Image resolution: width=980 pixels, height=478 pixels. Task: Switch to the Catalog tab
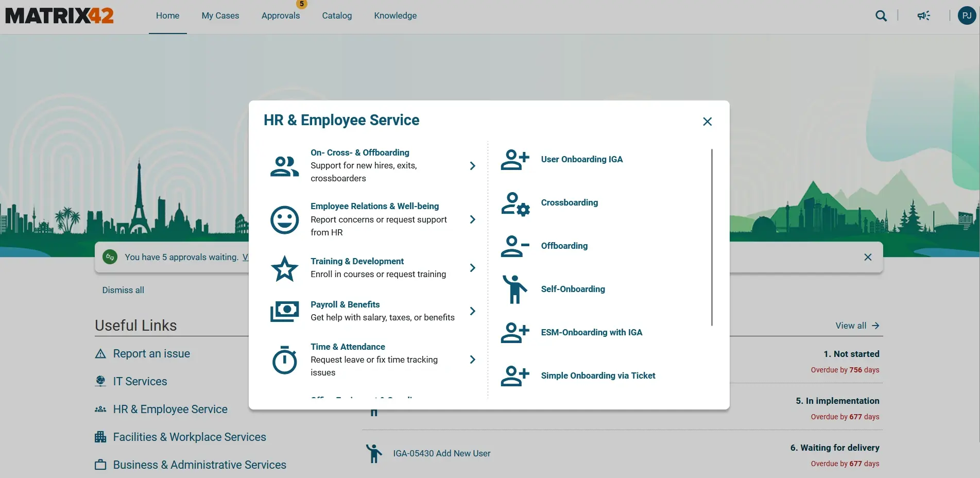[337, 16]
